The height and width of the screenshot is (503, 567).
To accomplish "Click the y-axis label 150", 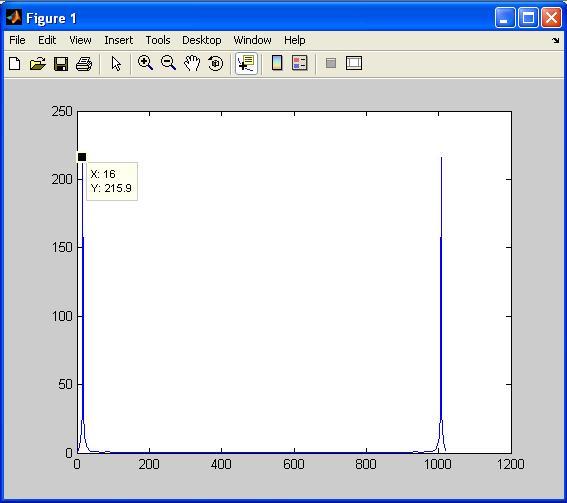I will pyautogui.click(x=62, y=247).
